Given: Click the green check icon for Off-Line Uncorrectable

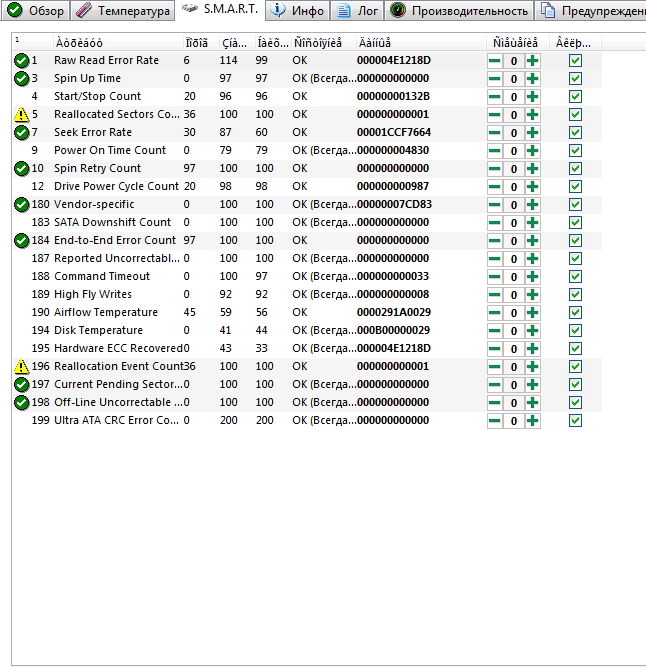Looking at the screenshot, I should point(21,402).
